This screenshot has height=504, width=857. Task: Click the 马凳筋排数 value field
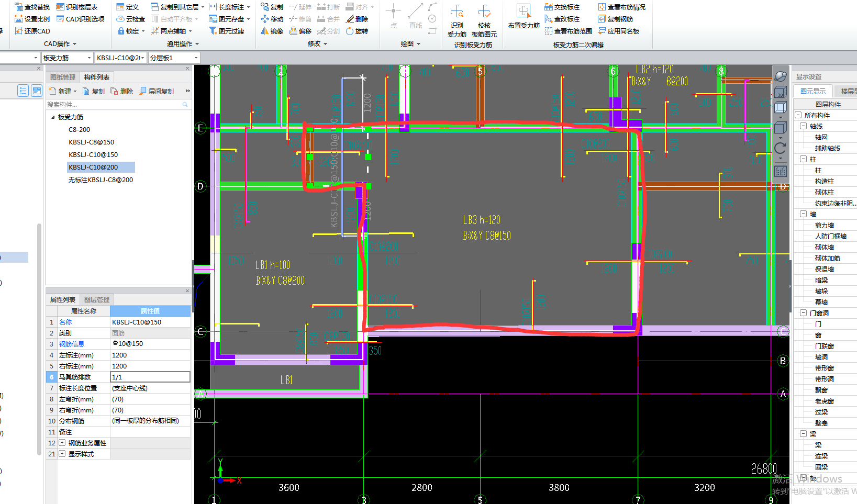[150, 377]
